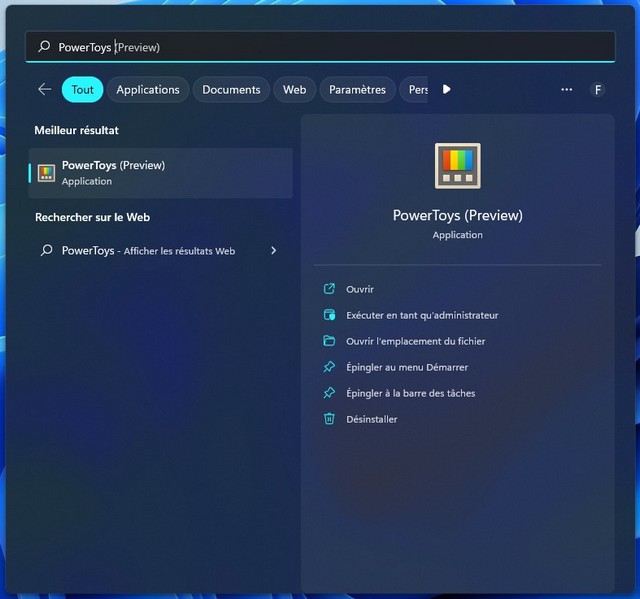Click the pin icon for Démarrer menu
This screenshot has width=640, height=599.
(329, 367)
